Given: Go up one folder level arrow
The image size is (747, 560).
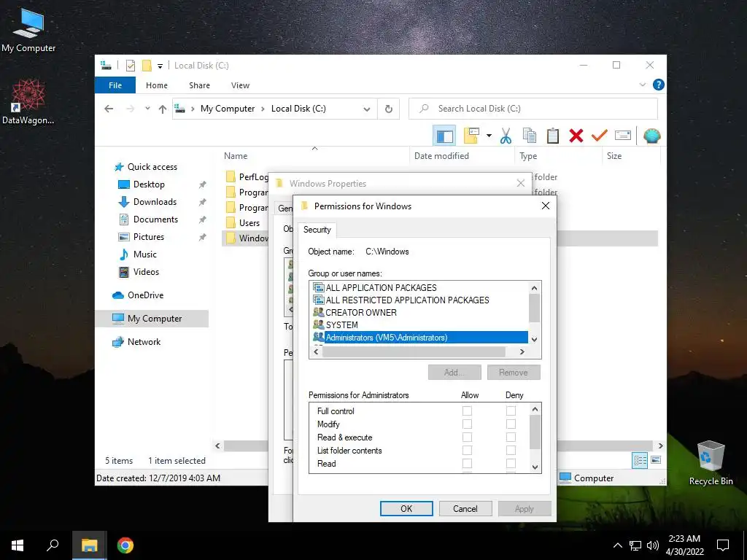Looking at the screenshot, I should click(163, 109).
